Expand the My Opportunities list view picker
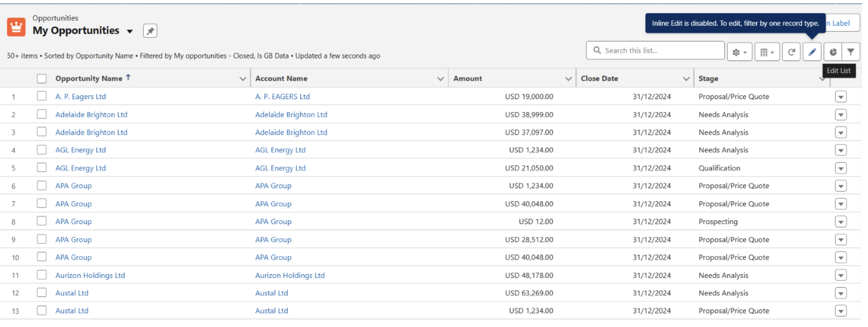The width and height of the screenshot is (868, 327). (129, 32)
